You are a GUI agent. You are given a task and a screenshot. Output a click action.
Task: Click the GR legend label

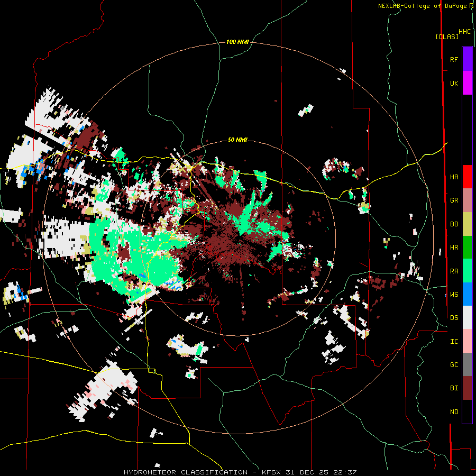454,200
